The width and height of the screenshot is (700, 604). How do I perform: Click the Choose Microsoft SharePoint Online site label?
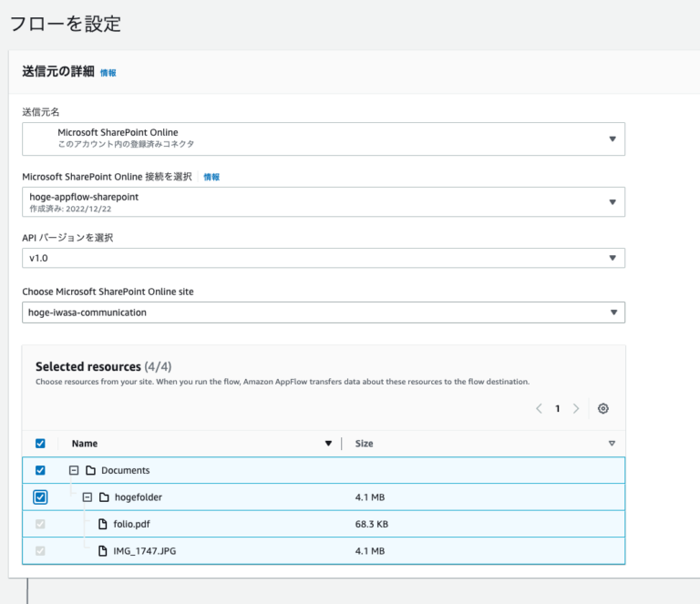click(x=108, y=292)
